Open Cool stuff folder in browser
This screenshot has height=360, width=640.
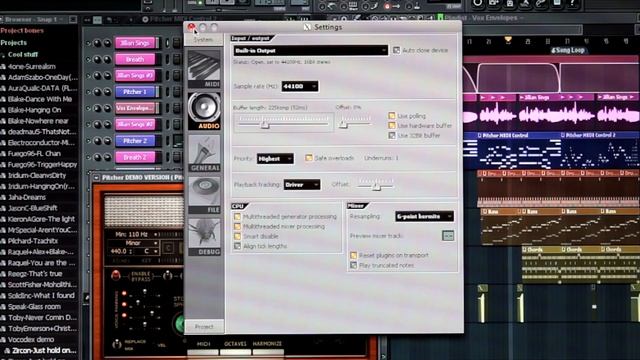pos(23,54)
